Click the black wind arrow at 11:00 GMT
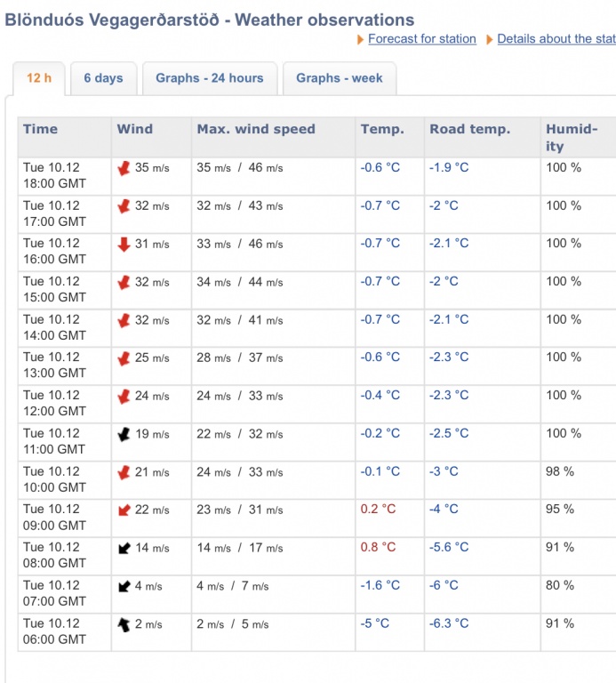Image resolution: width=616 pixels, height=683 pixels. click(124, 434)
